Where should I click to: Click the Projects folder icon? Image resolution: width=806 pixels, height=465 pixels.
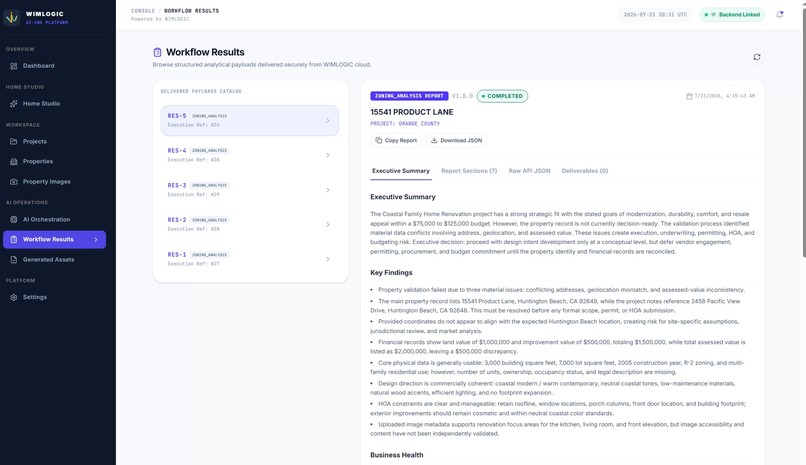tap(14, 141)
